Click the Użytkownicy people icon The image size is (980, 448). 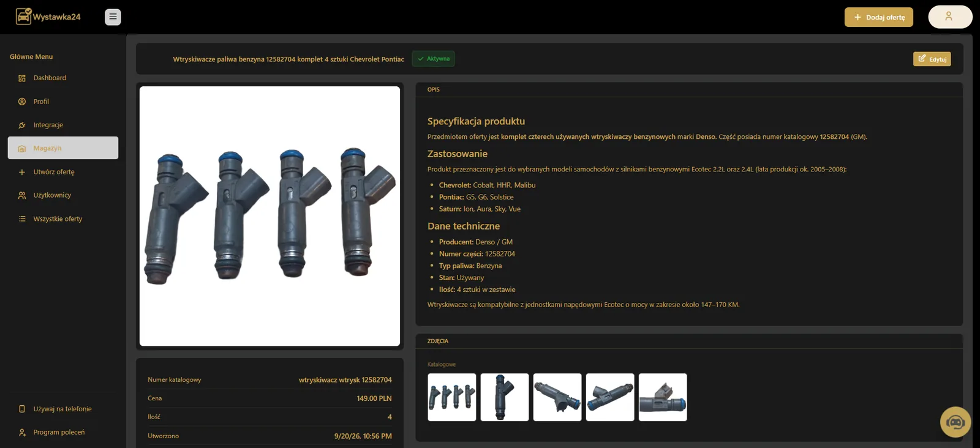coord(22,195)
